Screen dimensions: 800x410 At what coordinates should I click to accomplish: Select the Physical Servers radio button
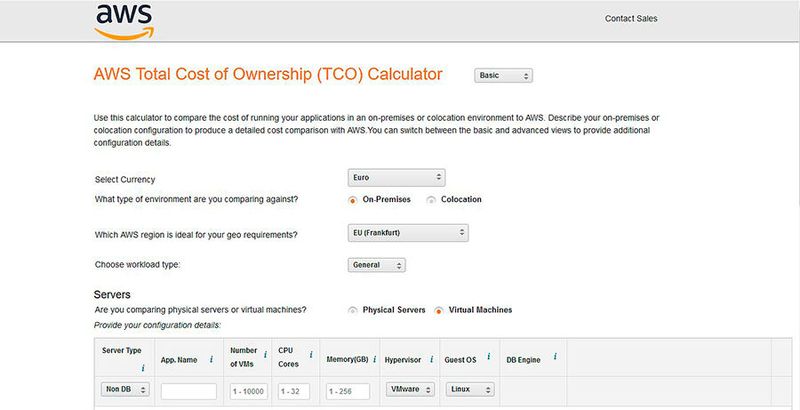click(x=353, y=310)
